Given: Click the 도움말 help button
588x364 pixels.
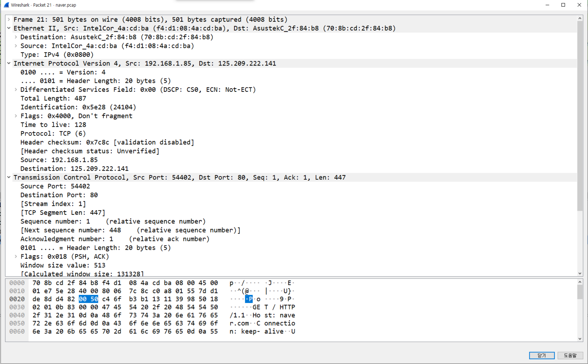Looking at the screenshot, I should click(x=570, y=355).
